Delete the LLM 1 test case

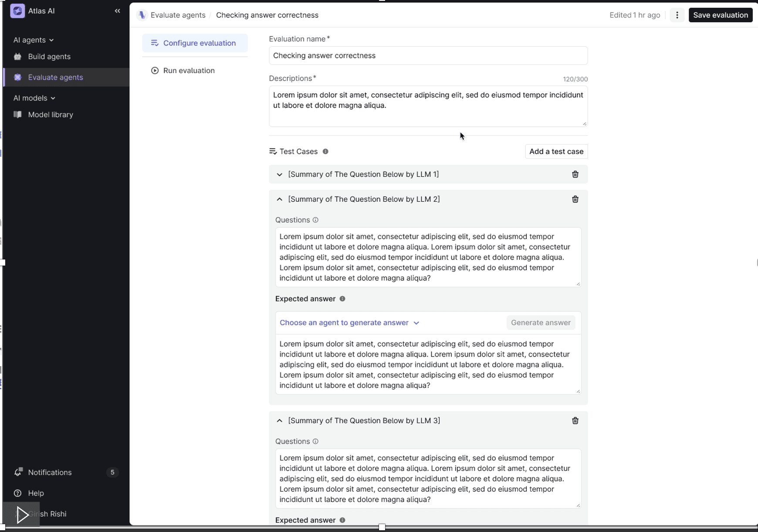coord(575,174)
